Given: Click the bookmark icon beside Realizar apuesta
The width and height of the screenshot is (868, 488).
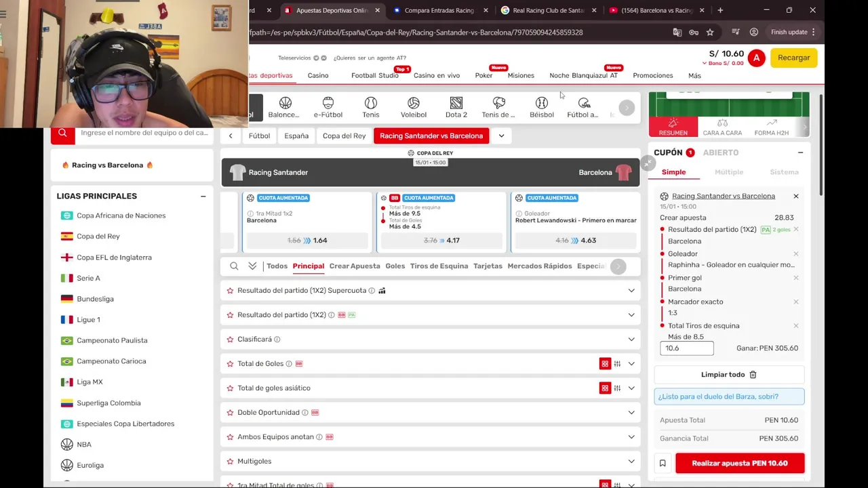Looking at the screenshot, I should 663,464.
